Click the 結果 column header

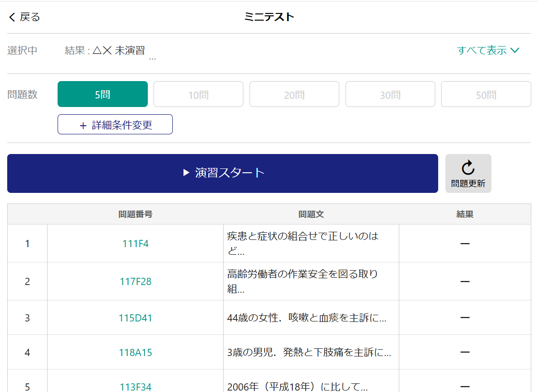pos(465,214)
